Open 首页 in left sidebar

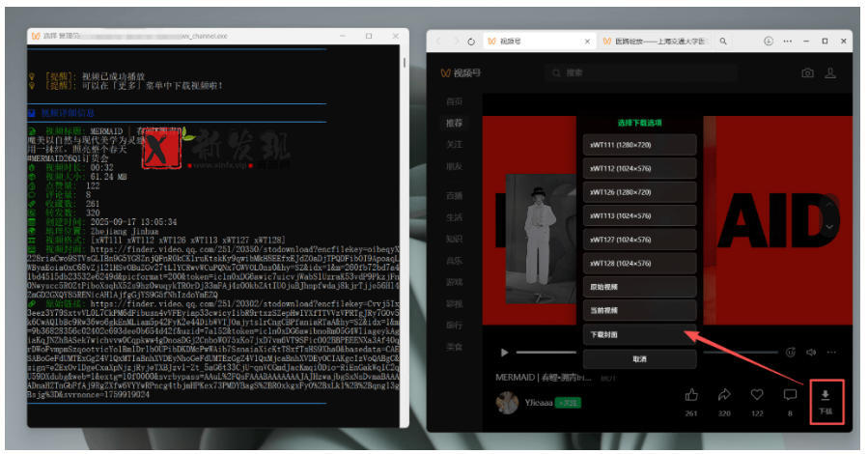[x=455, y=101]
